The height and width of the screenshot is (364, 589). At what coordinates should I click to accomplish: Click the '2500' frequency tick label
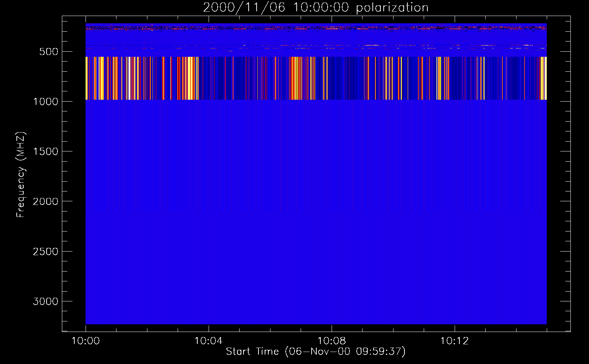(46, 252)
